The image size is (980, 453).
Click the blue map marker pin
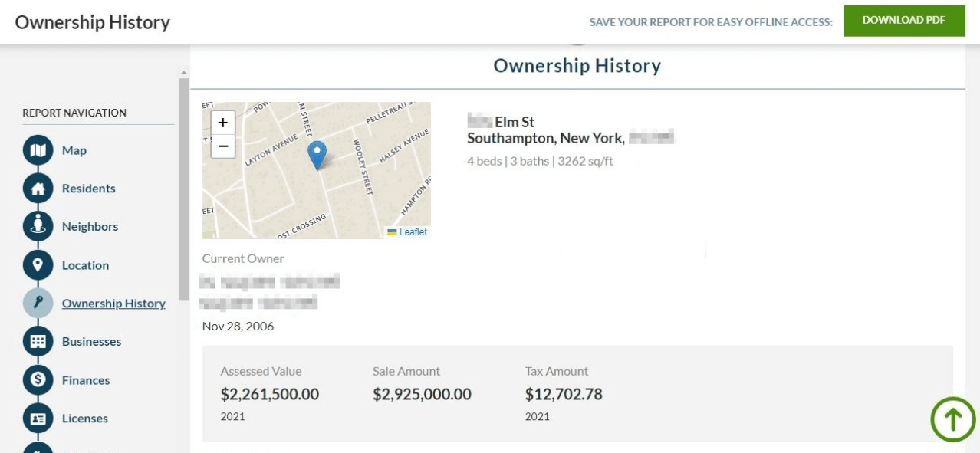[317, 154]
